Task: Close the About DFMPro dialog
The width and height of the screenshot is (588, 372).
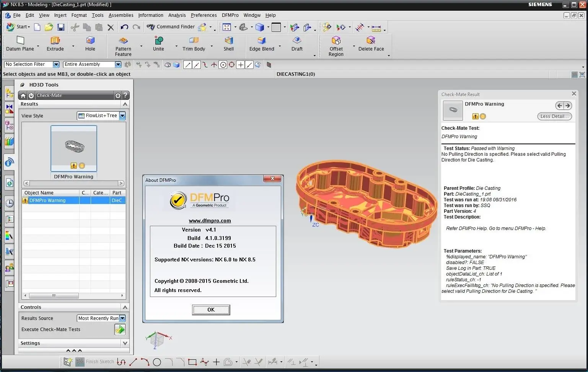Action: pyautogui.click(x=272, y=179)
